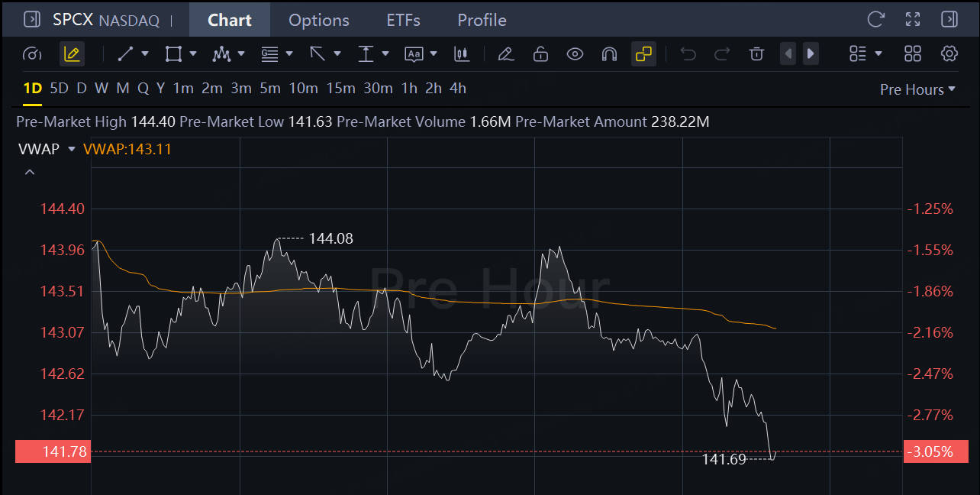The image size is (980, 495).
Task: Expand the list layout dropdown arrow
Action: point(878,53)
